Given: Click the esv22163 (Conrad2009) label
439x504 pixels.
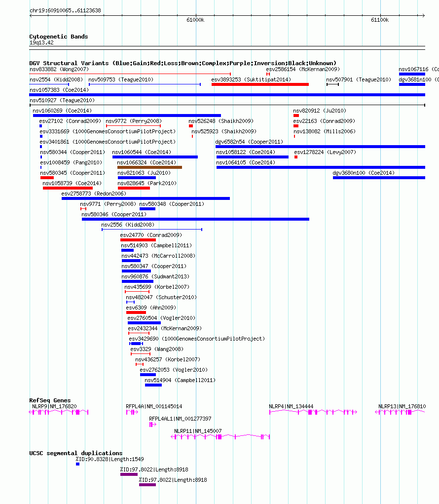Looking at the screenshot, I should pos(324,121).
